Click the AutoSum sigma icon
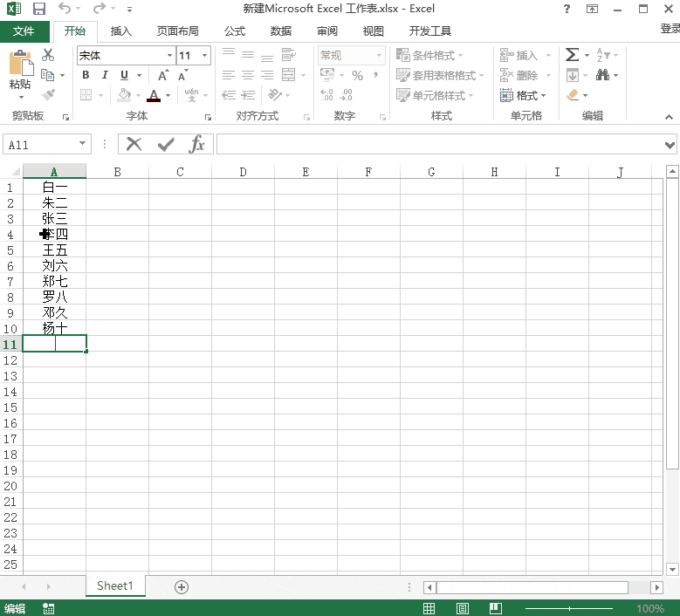 click(572, 55)
